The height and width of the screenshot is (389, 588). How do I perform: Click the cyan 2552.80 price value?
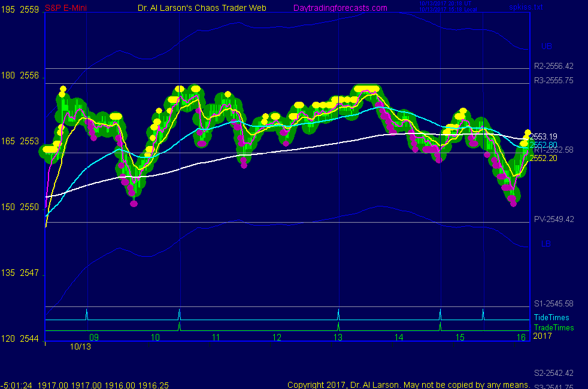543,145
